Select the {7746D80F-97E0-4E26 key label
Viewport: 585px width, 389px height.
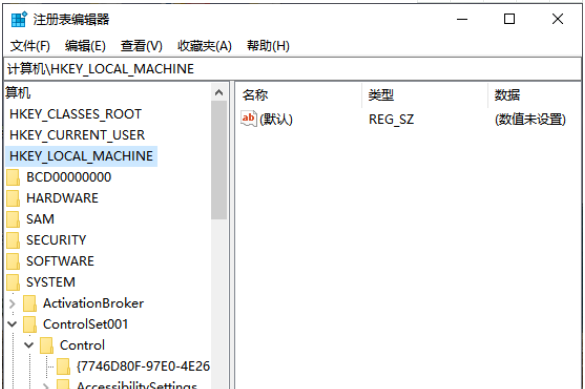click(143, 366)
